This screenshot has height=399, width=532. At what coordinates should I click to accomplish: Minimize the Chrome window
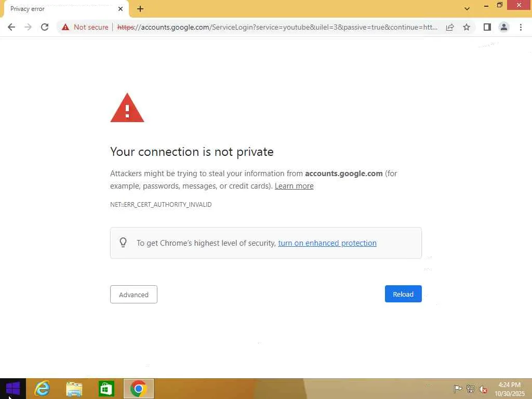[x=486, y=5]
